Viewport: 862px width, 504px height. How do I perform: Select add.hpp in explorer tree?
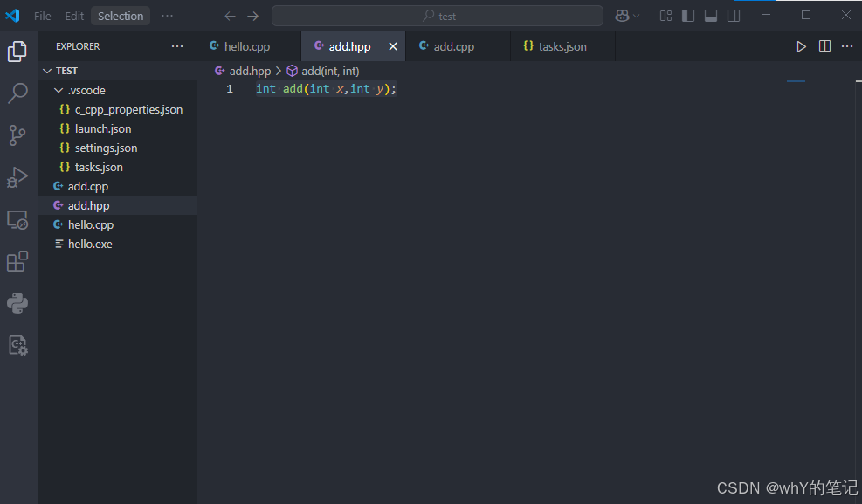coord(118,205)
